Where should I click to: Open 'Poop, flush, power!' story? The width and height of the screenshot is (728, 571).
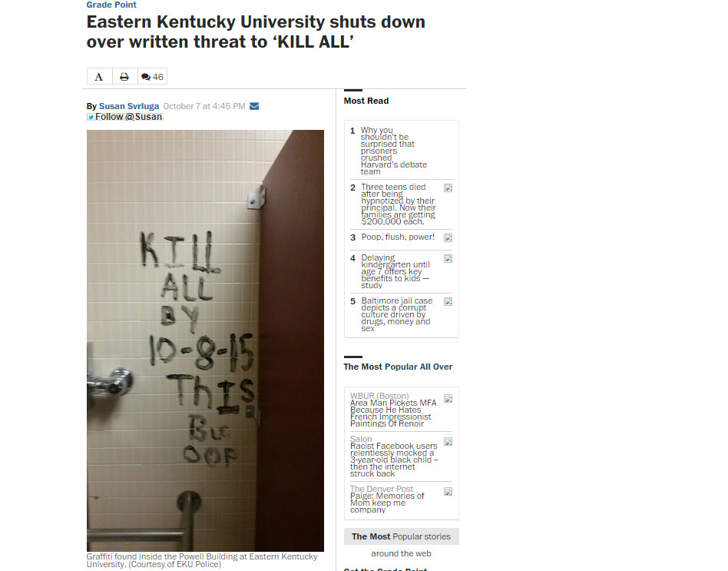coord(398,237)
